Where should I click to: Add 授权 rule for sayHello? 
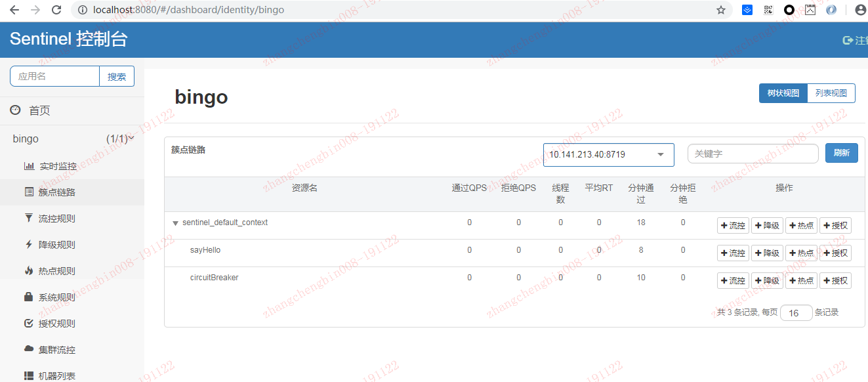pyautogui.click(x=835, y=253)
